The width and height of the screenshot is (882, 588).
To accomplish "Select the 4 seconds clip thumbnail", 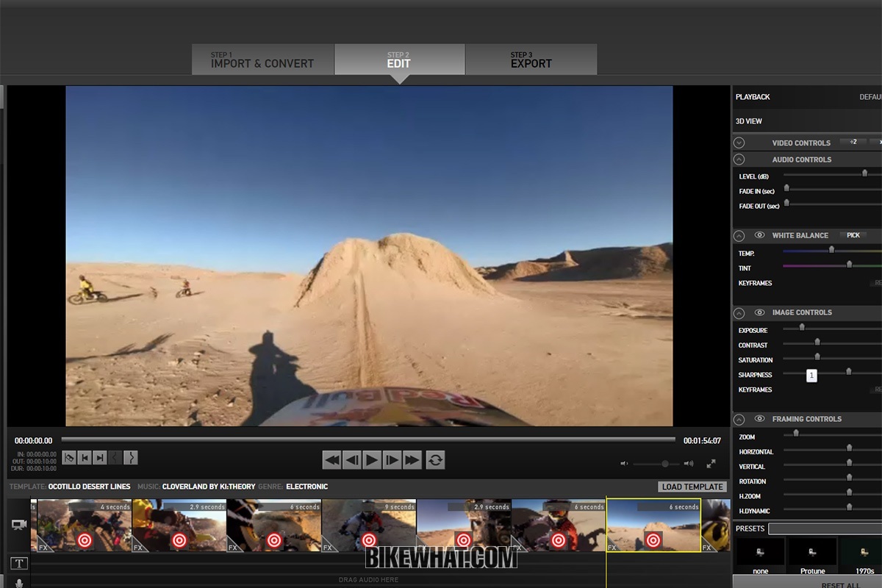I will pos(85,526).
